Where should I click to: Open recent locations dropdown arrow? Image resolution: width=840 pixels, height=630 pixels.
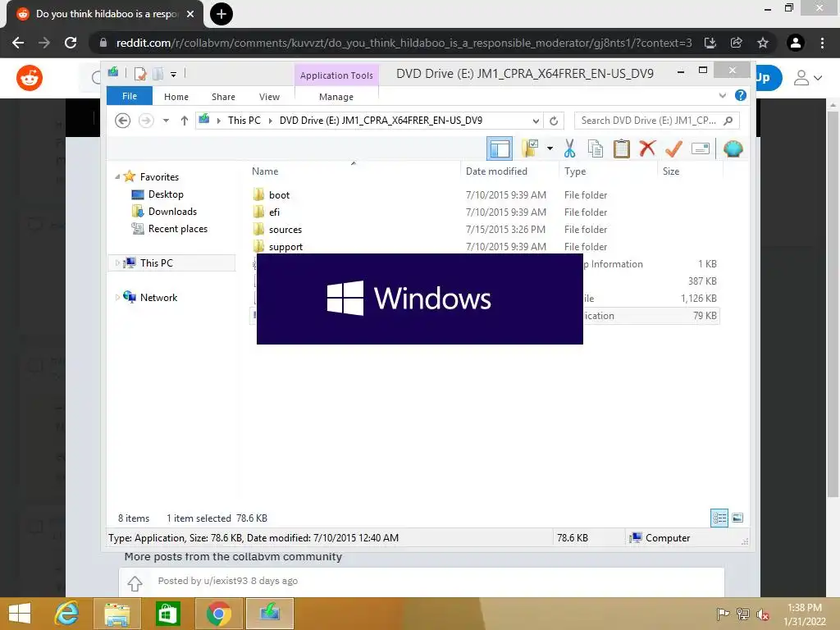(166, 121)
